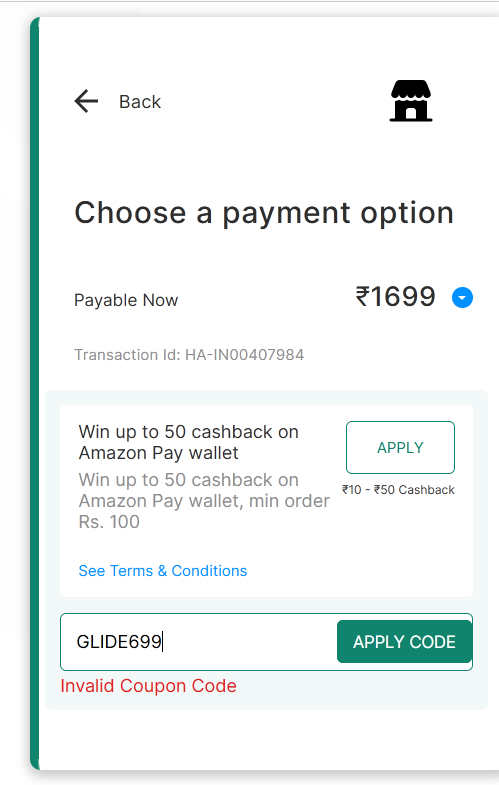This screenshot has height=785, width=499.
Task: Click the ₹10 - ₹50 Cashback label
Action: (398, 490)
